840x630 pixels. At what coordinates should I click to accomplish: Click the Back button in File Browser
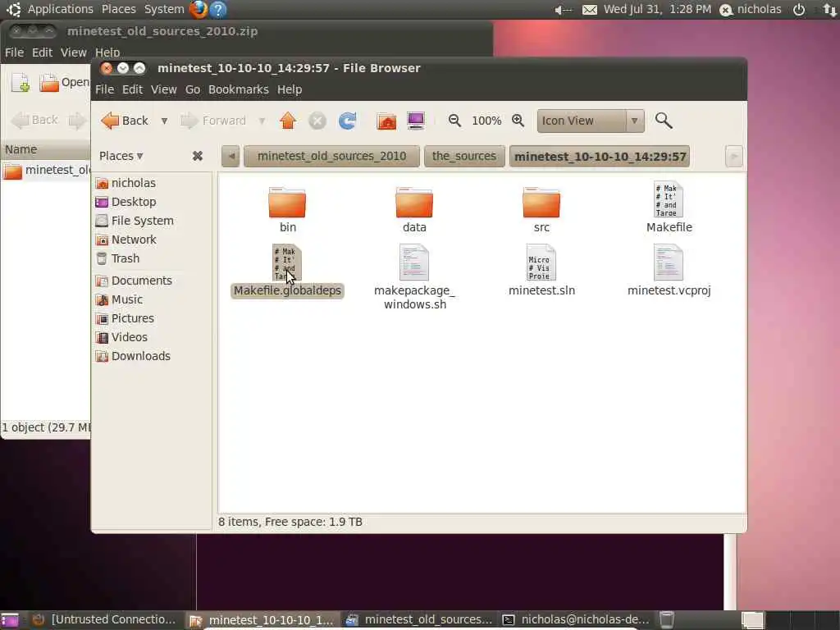pyautogui.click(x=125, y=121)
